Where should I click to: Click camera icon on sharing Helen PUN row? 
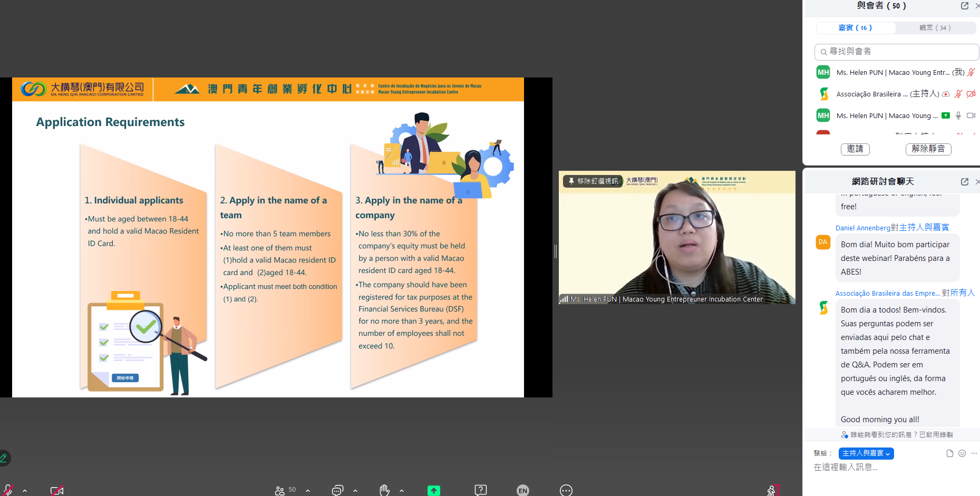(x=971, y=115)
